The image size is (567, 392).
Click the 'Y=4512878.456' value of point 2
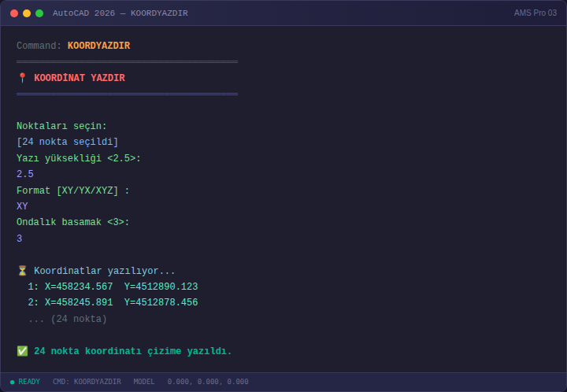pos(161,302)
